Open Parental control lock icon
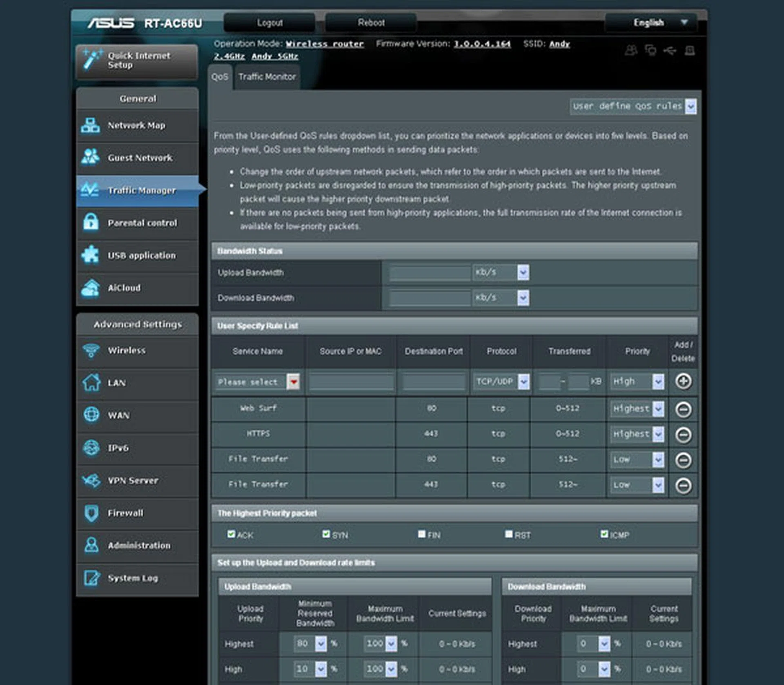 (x=90, y=223)
